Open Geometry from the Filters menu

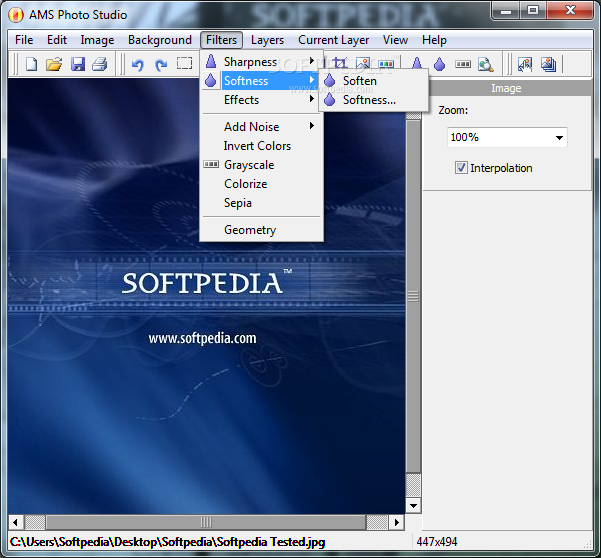click(x=262, y=230)
